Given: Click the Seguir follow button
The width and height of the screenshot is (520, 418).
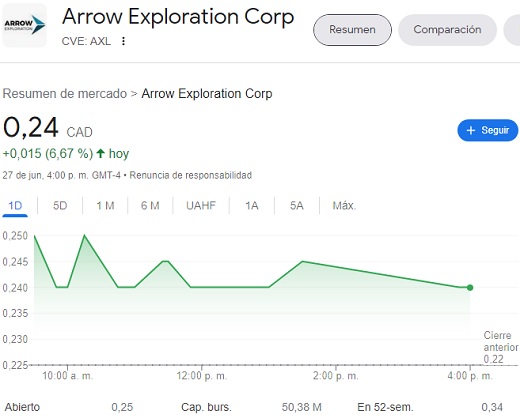Looking at the screenshot, I should tap(488, 130).
